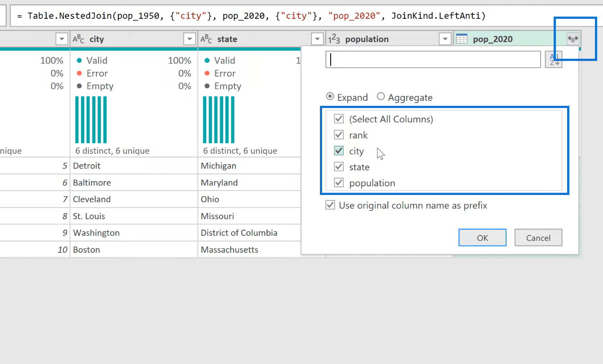Click the city column distribution bar chart
The height and width of the screenshot is (364, 603).
91,120
